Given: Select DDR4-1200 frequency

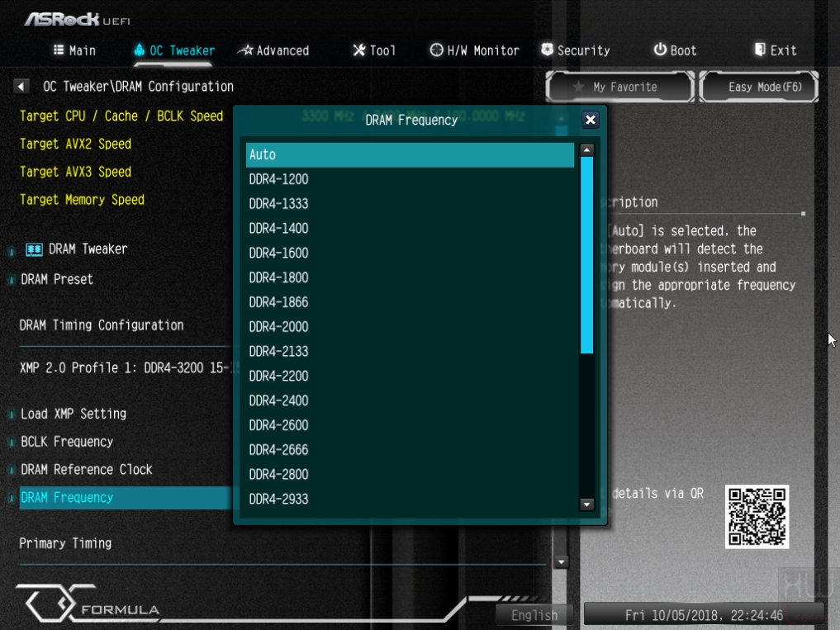Looking at the screenshot, I should tap(410, 179).
